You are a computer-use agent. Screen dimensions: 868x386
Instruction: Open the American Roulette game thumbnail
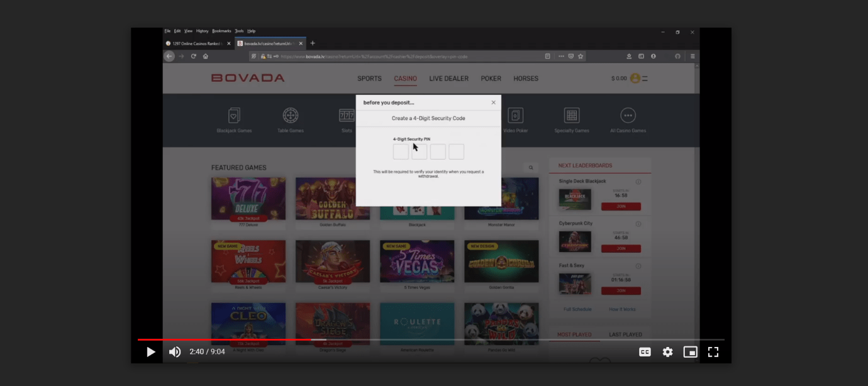point(417,324)
